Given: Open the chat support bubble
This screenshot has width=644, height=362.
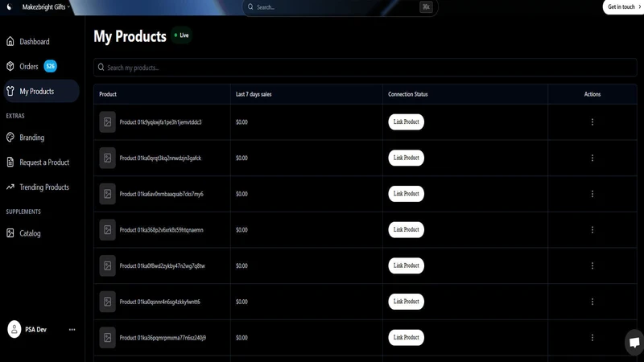Looking at the screenshot, I should 634,343.
